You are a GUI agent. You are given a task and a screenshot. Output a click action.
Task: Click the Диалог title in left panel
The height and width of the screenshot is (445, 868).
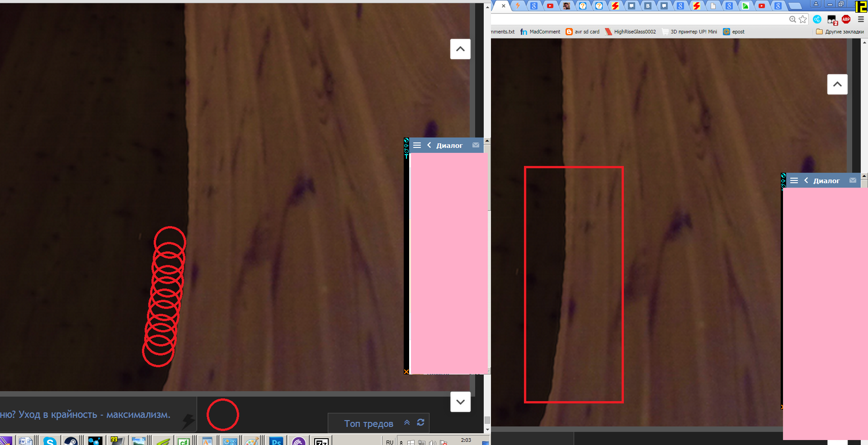[x=449, y=146]
